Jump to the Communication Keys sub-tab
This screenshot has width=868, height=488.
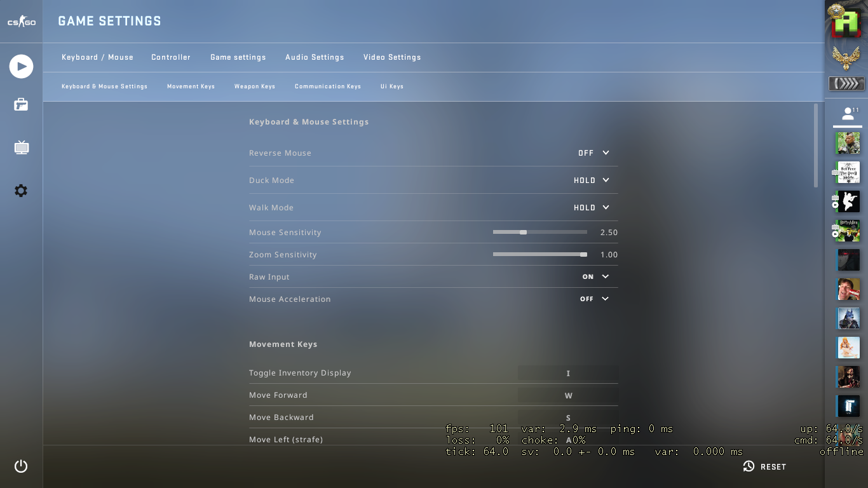pyautogui.click(x=328, y=86)
